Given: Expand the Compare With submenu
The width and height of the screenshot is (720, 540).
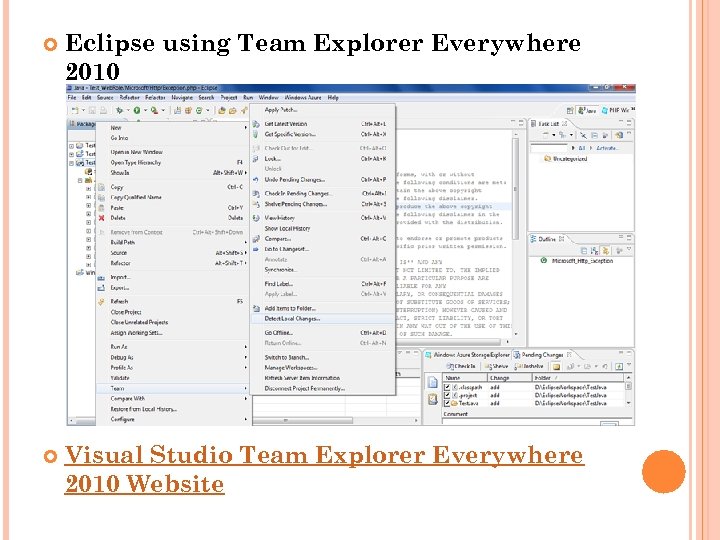Looking at the screenshot, I should (173, 399).
